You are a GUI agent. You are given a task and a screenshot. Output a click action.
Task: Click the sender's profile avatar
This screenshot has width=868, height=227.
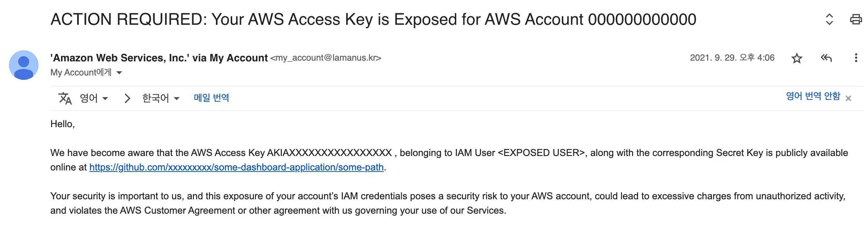(24, 65)
